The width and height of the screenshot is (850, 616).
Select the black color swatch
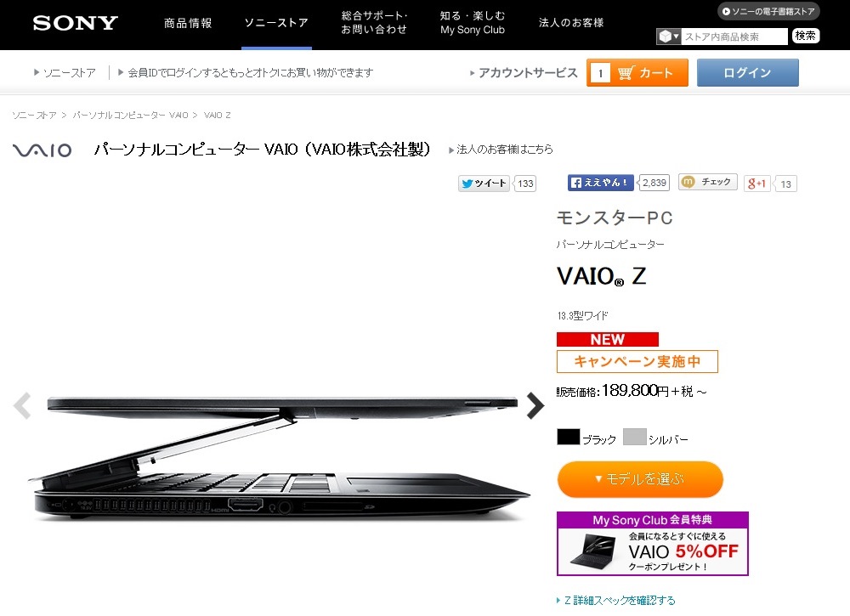coord(568,437)
